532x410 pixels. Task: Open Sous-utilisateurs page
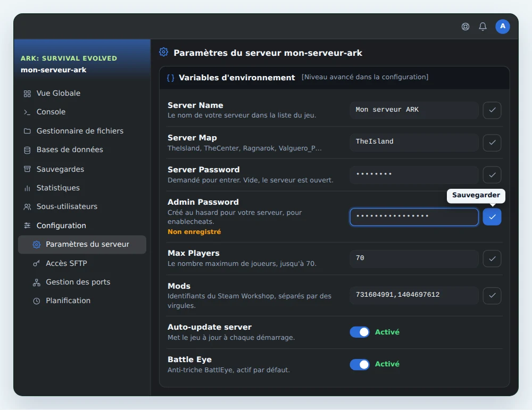82,206
